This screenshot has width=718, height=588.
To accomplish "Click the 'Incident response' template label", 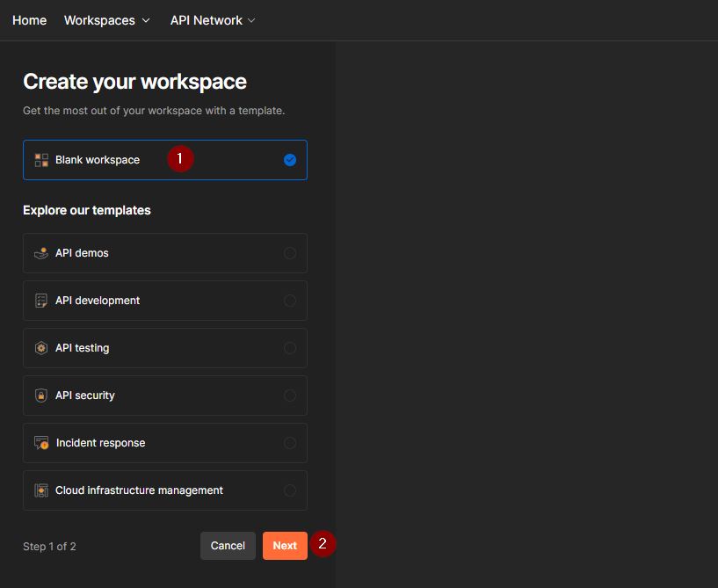I will 101,443.
